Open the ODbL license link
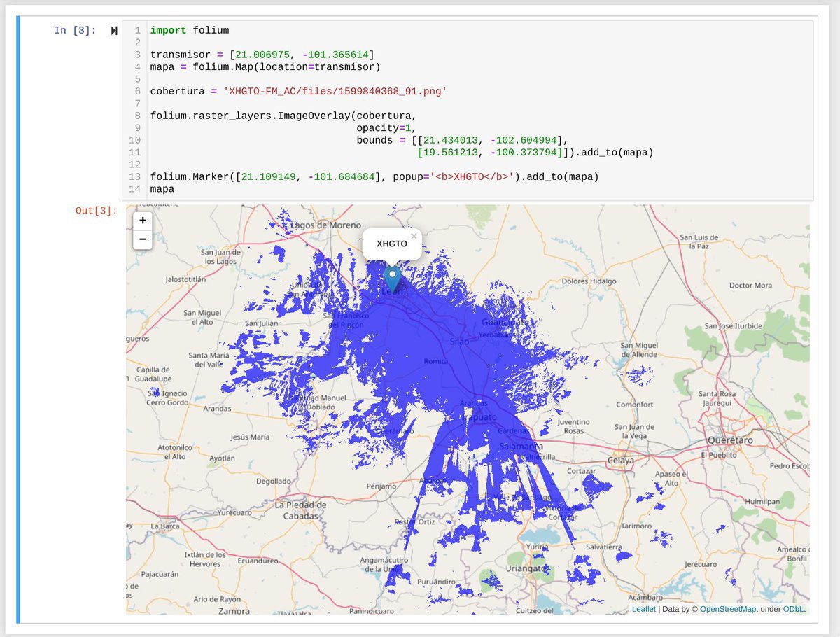 793,609
